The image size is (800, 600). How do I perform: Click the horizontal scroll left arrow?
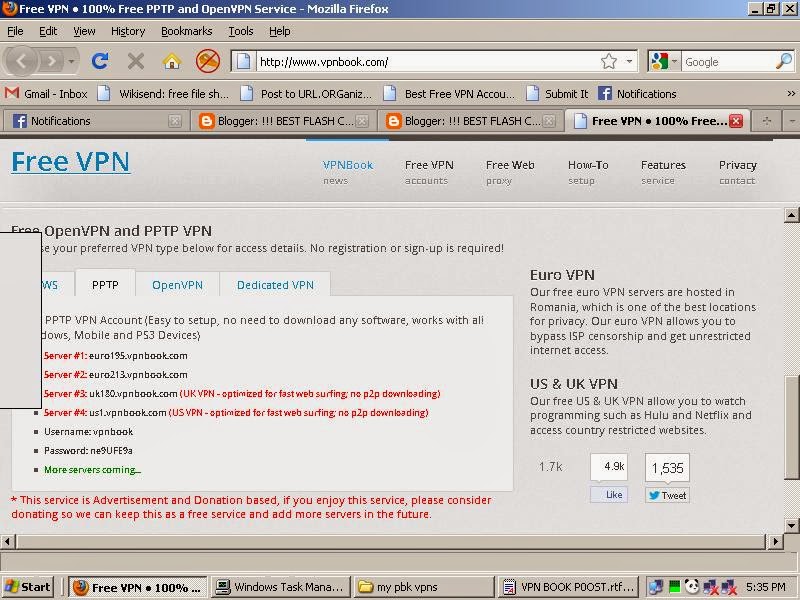[x=8, y=541]
